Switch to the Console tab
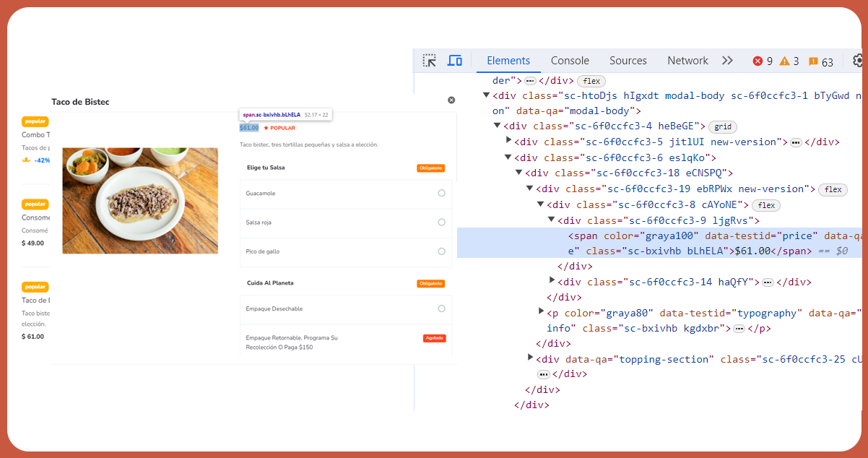The width and height of the screenshot is (868, 458). pos(570,61)
